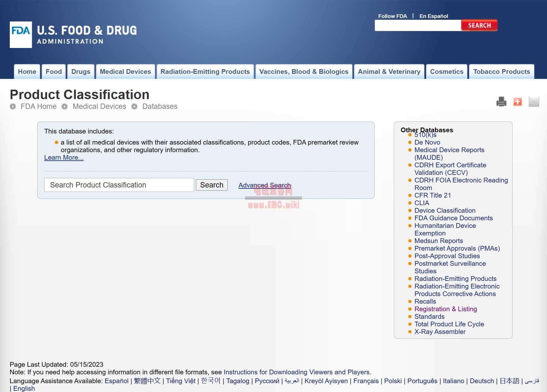
Task: Open CDRH Export Certificate Validation link
Action: 450,169
